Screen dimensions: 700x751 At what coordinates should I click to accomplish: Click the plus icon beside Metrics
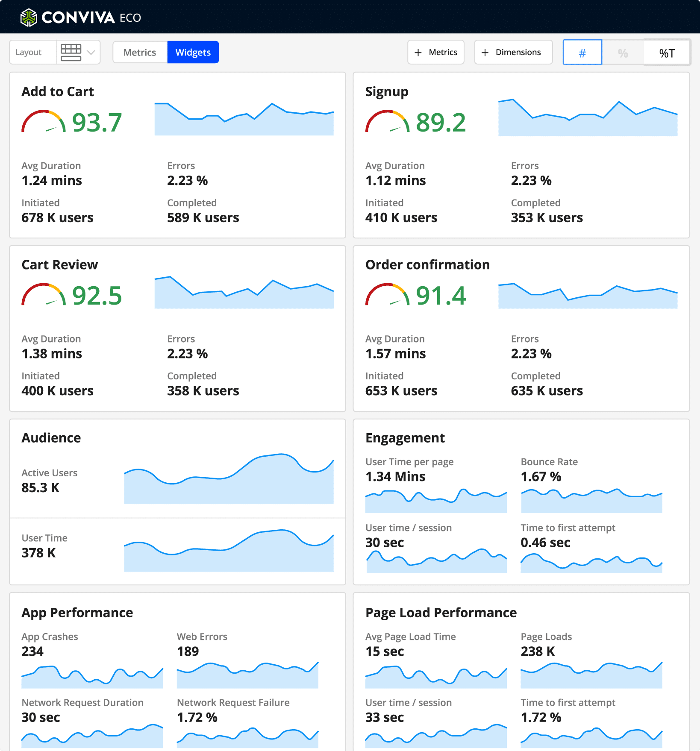418,52
